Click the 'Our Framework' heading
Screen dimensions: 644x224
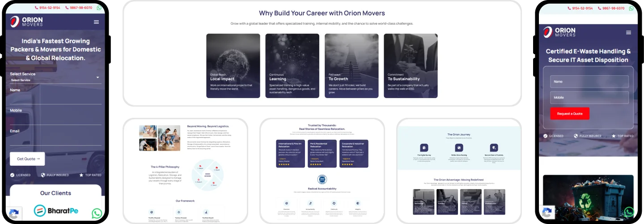point(185,201)
